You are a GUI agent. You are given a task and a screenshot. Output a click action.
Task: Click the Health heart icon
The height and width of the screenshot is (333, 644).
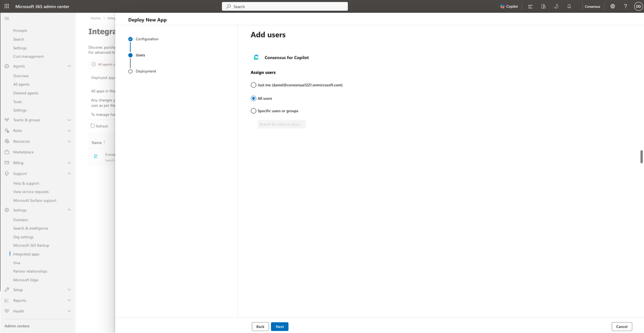tap(7, 311)
